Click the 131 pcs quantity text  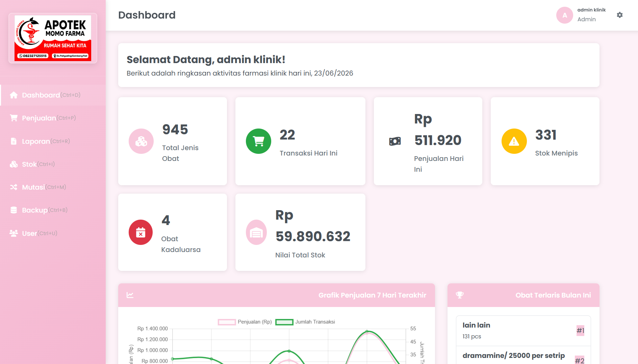tap(472, 336)
